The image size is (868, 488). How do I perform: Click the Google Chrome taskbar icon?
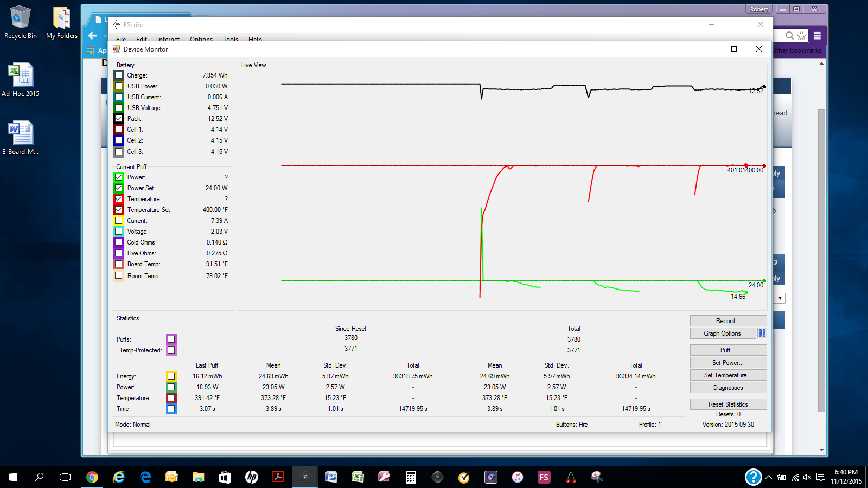pyautogui.click(x=92, y=477)
